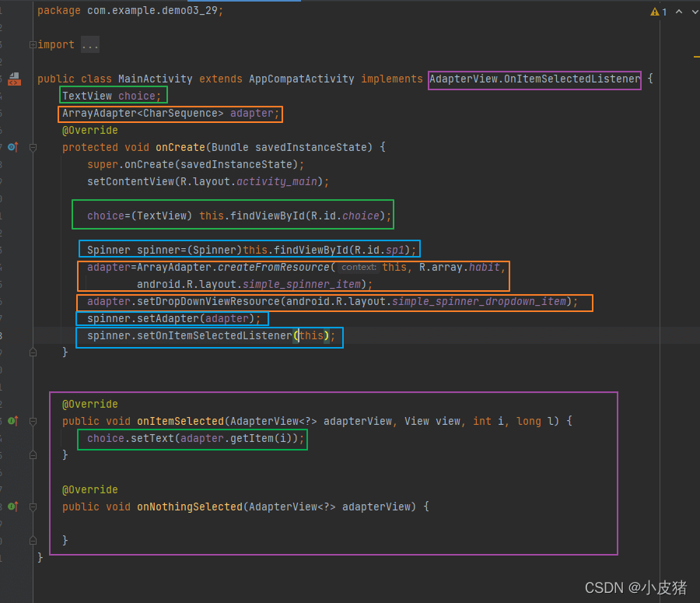The image size is (700, 603).
Task: Click AdapterView.OnItemSelectedListener in the class declaration
Action: 534,79
